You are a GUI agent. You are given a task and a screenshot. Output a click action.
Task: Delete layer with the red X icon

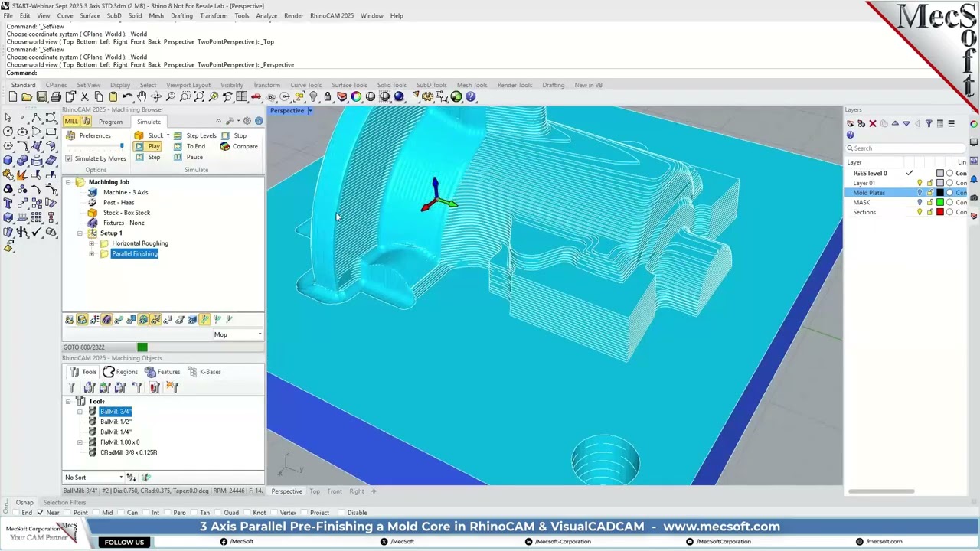(872, 124)
